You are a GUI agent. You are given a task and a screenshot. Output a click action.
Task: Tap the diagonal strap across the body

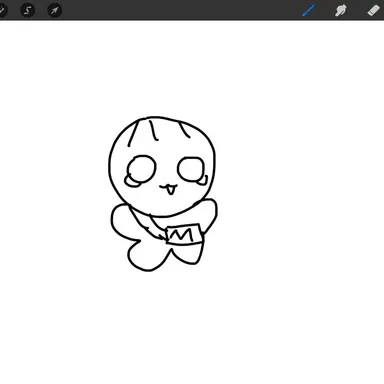pos(147,223)
